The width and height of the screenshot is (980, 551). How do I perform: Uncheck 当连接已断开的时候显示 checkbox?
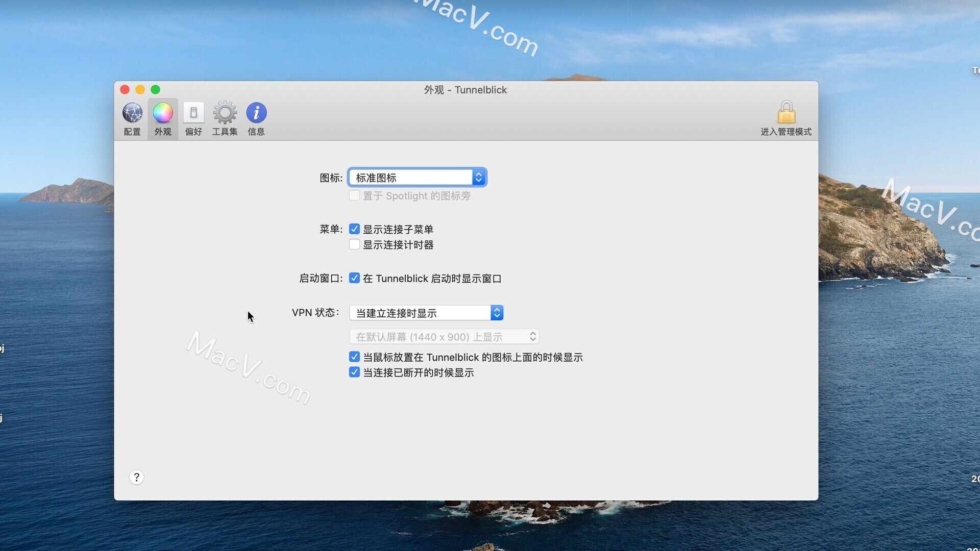(354, 372)
